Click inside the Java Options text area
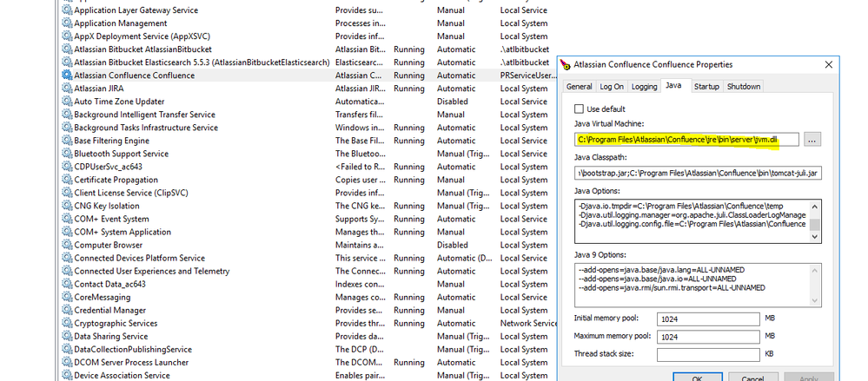 point(692,221)
